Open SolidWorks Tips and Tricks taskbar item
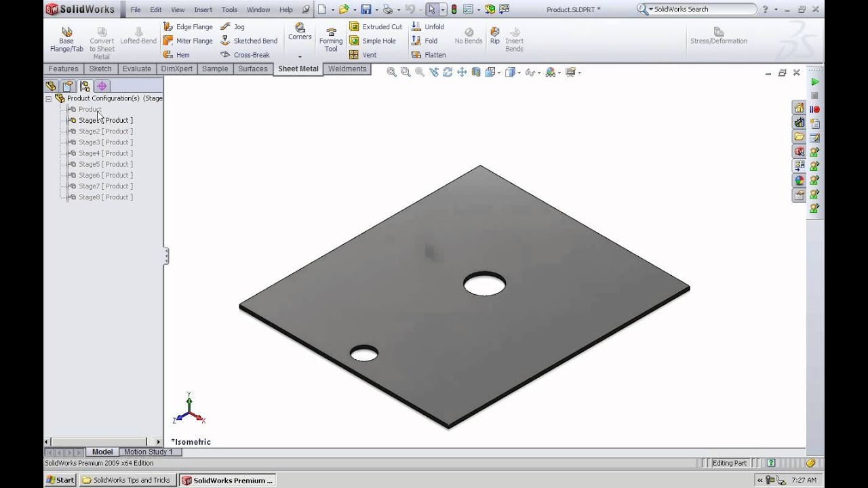 [x=127, y=480]
